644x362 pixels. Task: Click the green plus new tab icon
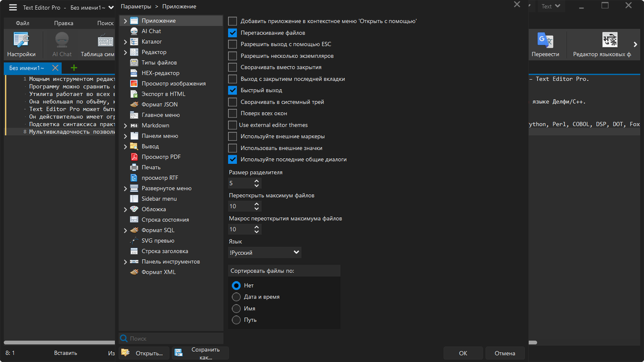[x=74, y=68]
